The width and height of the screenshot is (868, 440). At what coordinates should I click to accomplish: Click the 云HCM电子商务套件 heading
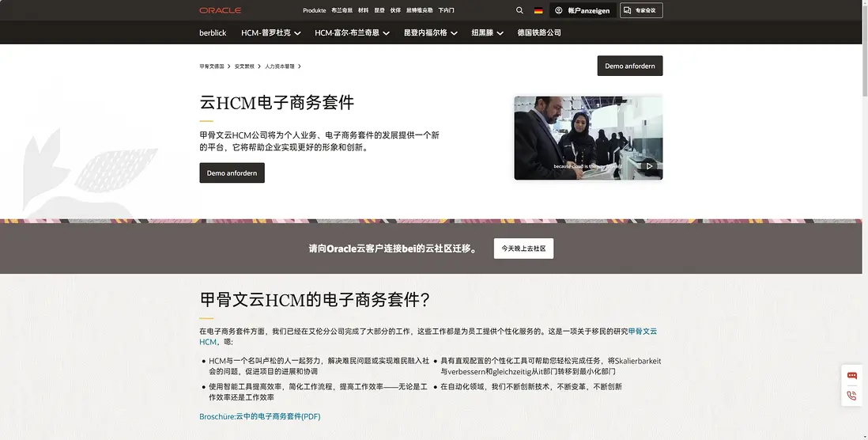[x=277, y=103]
